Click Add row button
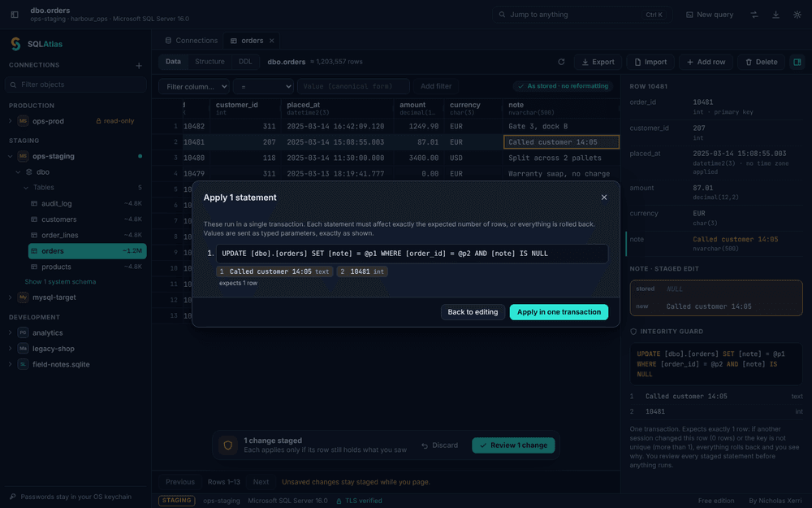812x508 pixels. pyautogui.click(x=706, y=62)
